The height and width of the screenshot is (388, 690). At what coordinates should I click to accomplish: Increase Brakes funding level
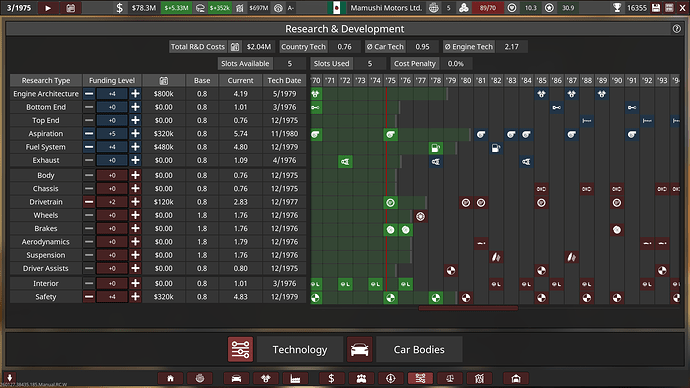136,228
